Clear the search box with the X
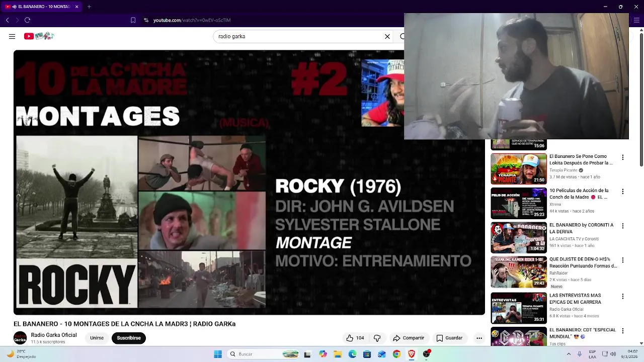 pyautogui.click(x=387, y=36)
